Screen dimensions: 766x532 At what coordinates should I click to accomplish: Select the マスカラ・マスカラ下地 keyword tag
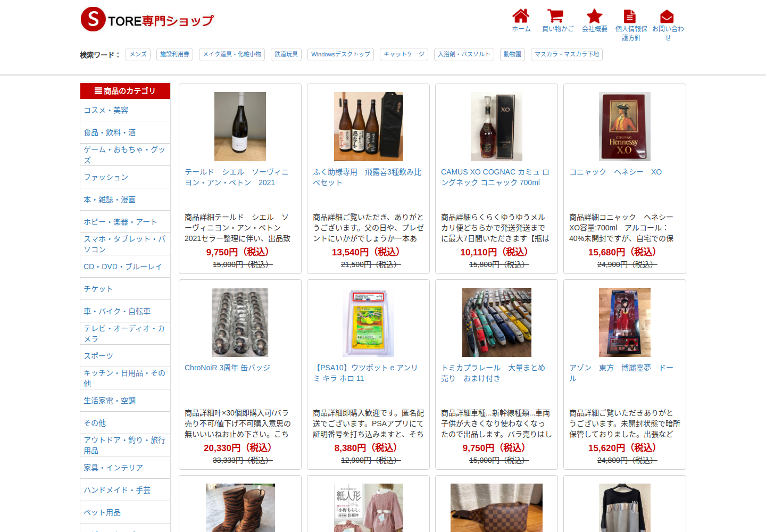[x=567, y=54]
